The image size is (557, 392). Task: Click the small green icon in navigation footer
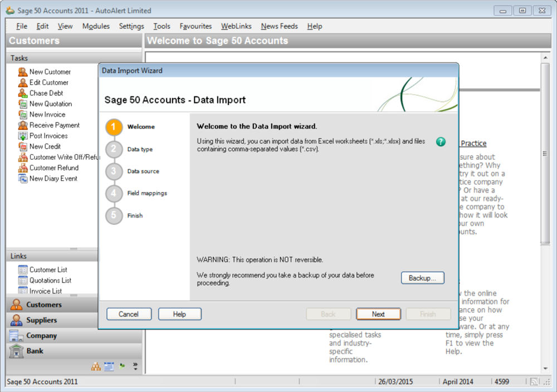coord(122,365)
